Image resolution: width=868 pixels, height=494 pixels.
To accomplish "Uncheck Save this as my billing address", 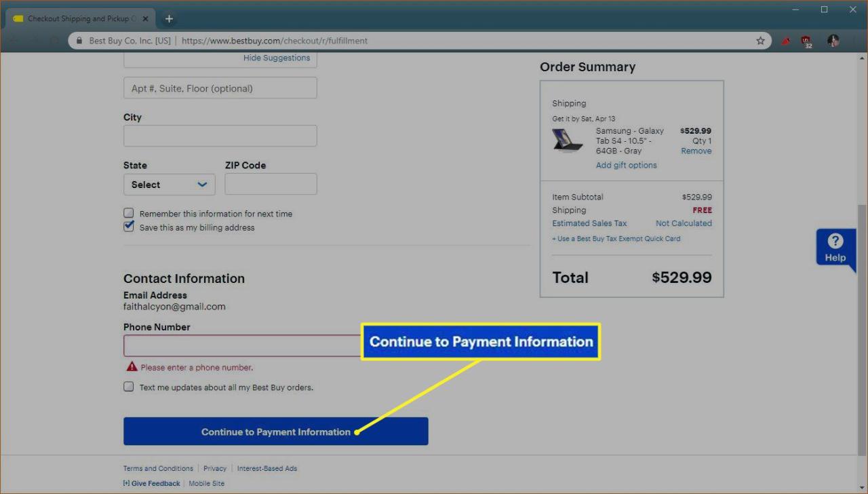I will 128,226.
